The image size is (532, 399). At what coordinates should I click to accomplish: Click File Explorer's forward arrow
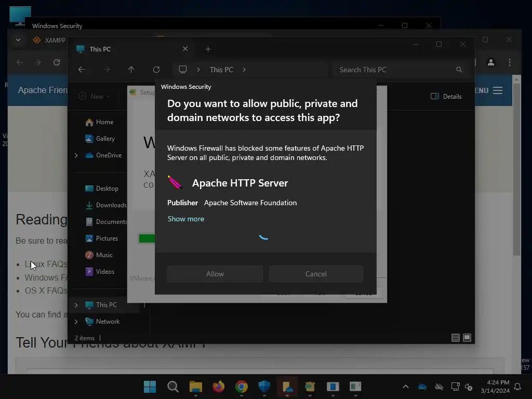pos(107,70)
